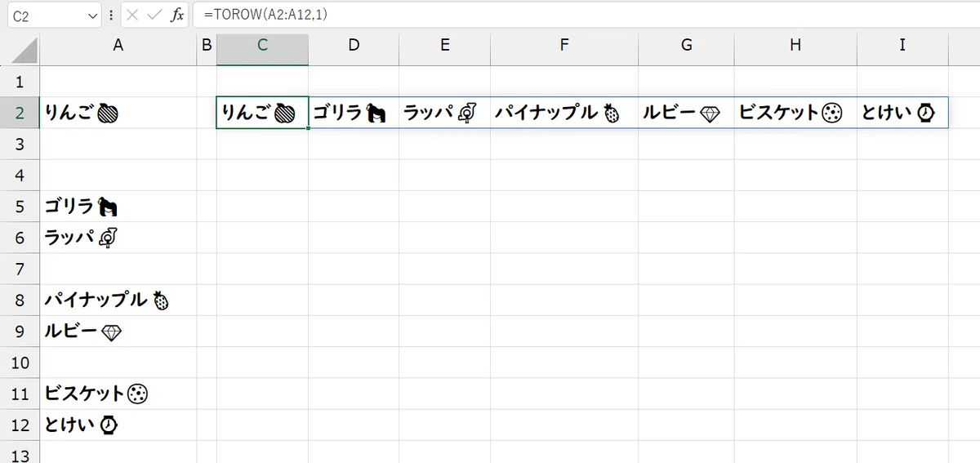Click cell A6 containing ラッパ

118,237
